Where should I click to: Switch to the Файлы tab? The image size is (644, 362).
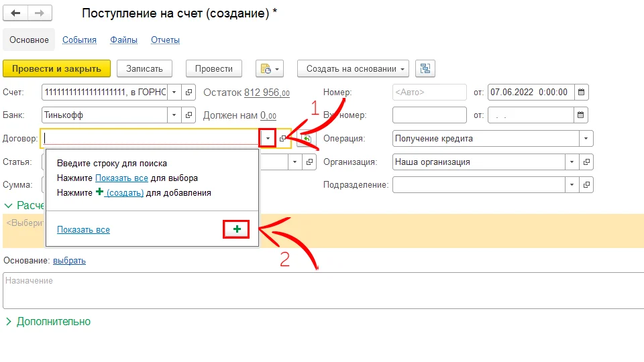tap(123, 40)
